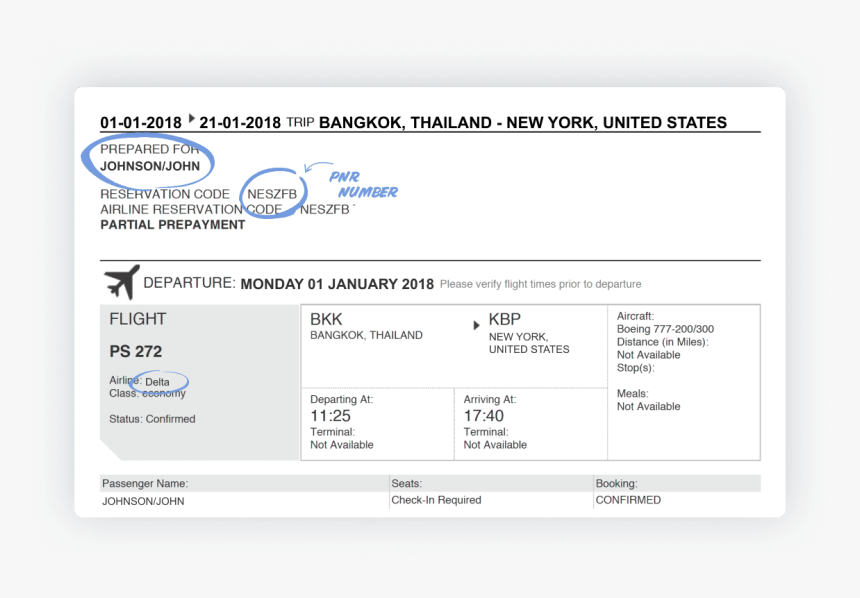
Task: Click the Stop(s) label
Action: click(636, 368)
